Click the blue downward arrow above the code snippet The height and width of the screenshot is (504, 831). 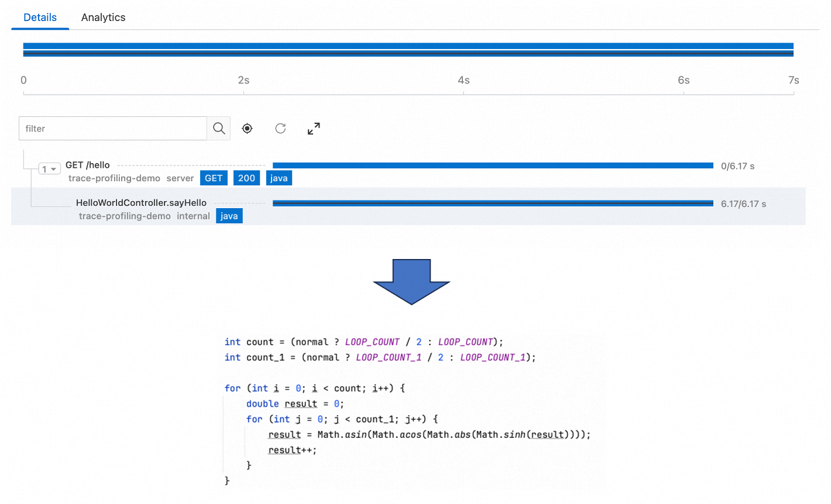point(411,282)
